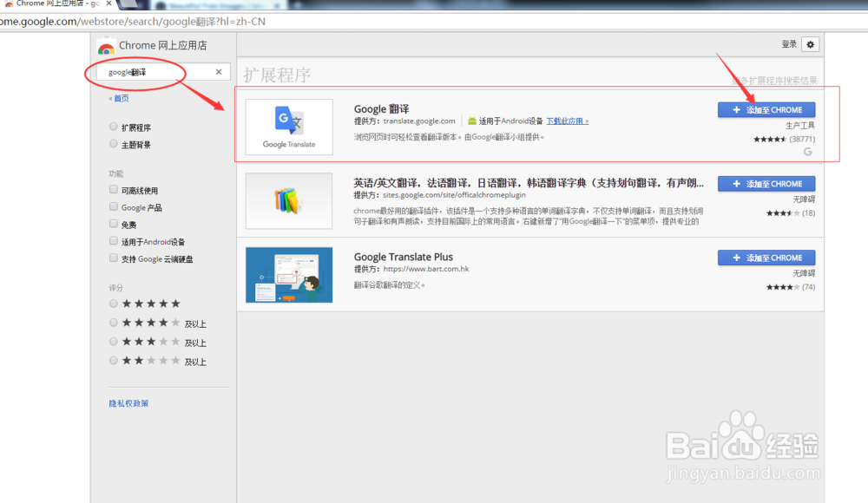This screenshot has width=868, height=503.
Task: Click the 翻译谷歌翻译的定义 description text
Action: point(389,285)
